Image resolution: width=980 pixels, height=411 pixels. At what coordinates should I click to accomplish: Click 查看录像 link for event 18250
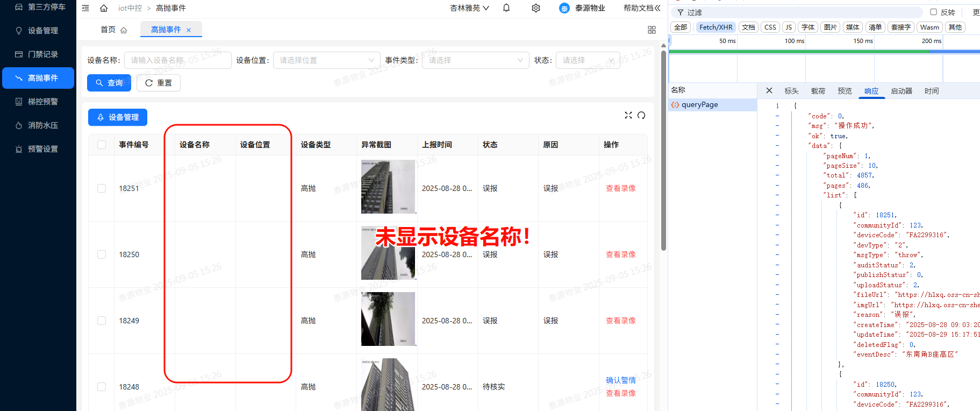point(620,254)
